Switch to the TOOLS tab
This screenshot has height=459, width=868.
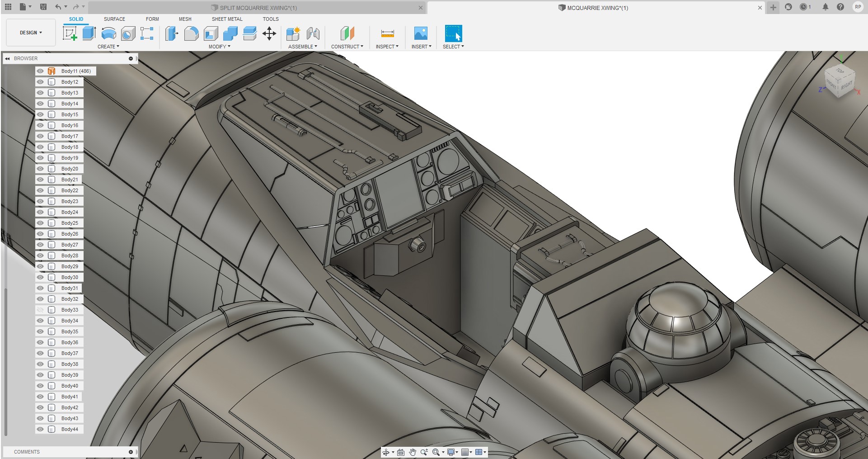pyautogui.click(x=271, y=19)
